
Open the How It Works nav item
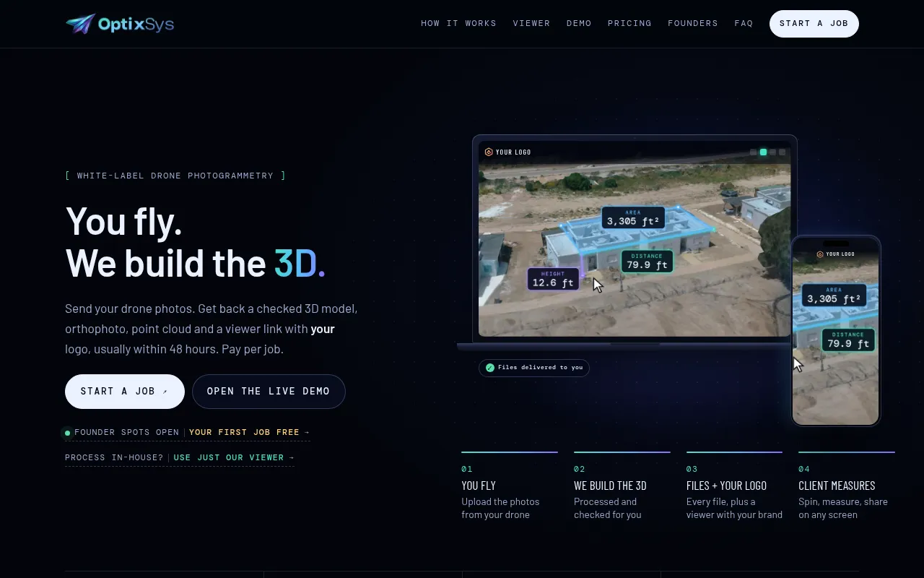[459, 24]
